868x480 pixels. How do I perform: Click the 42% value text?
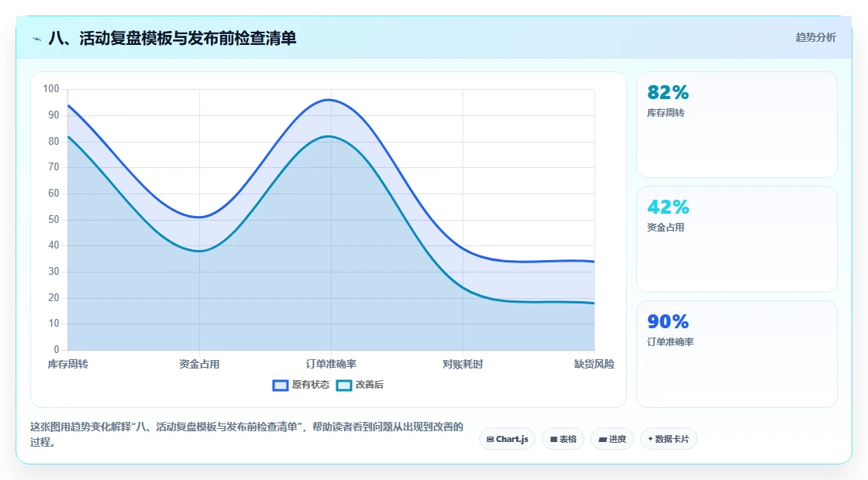(667, 207)
